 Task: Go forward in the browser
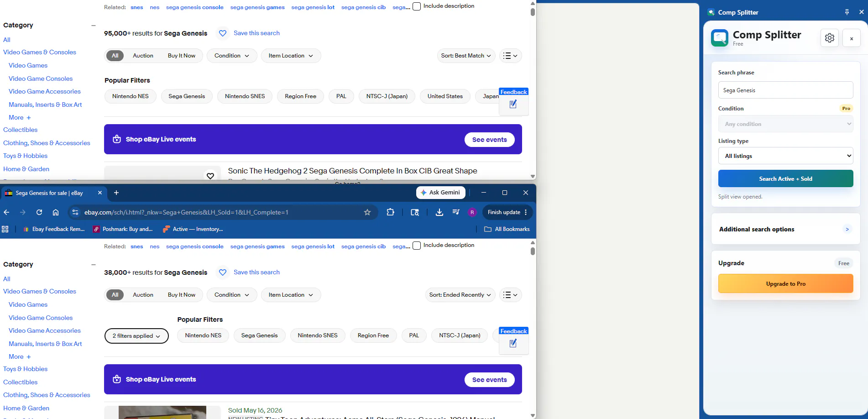[x=23, y=212]
